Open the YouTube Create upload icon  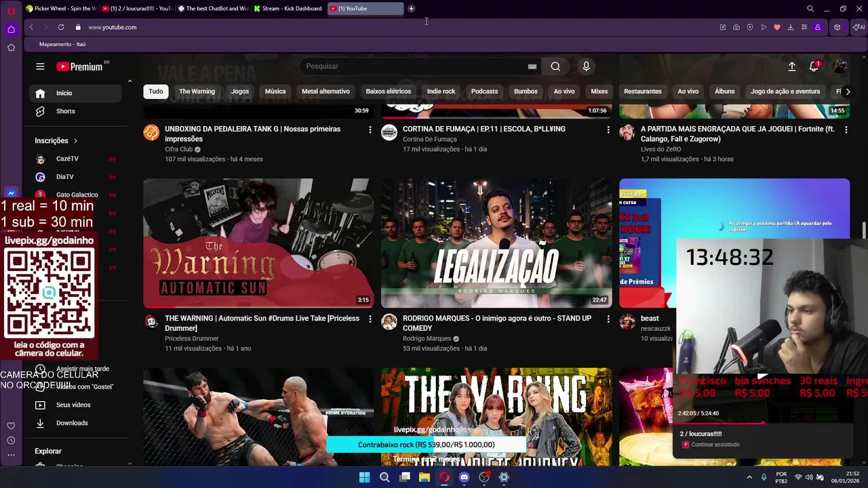[x=791, y=66]
